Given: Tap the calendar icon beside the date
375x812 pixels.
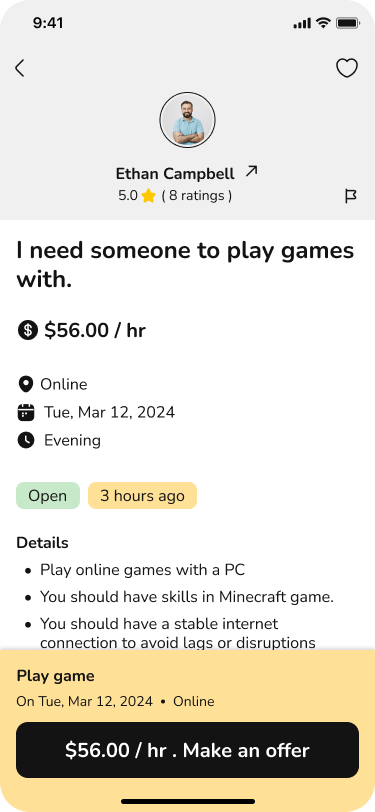Looking at the screenshot, I should (x=26, y=413).
